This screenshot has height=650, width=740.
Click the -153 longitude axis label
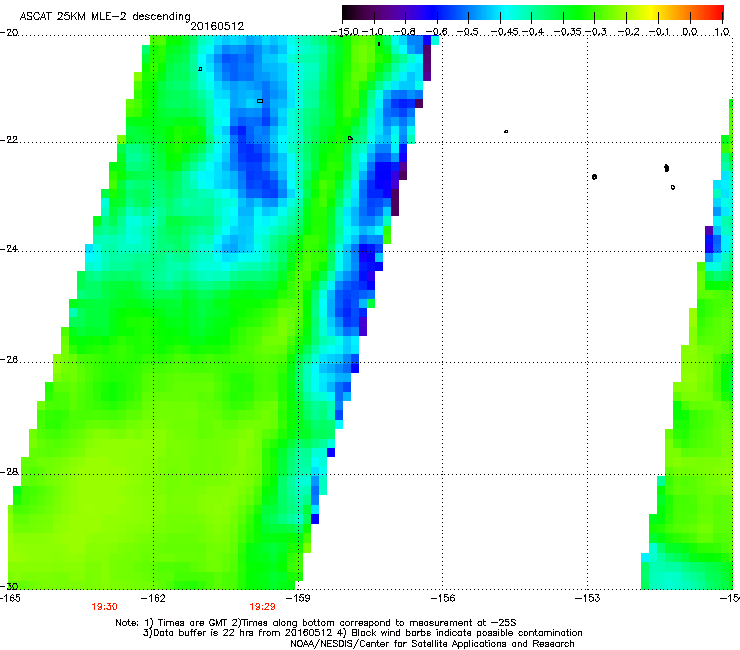(588, 598)
